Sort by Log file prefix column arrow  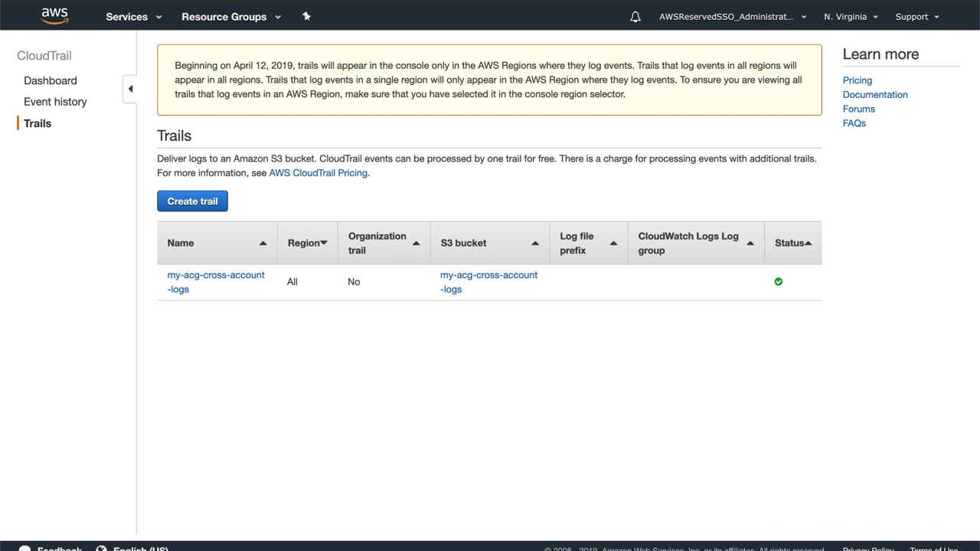tap(613, 243)
